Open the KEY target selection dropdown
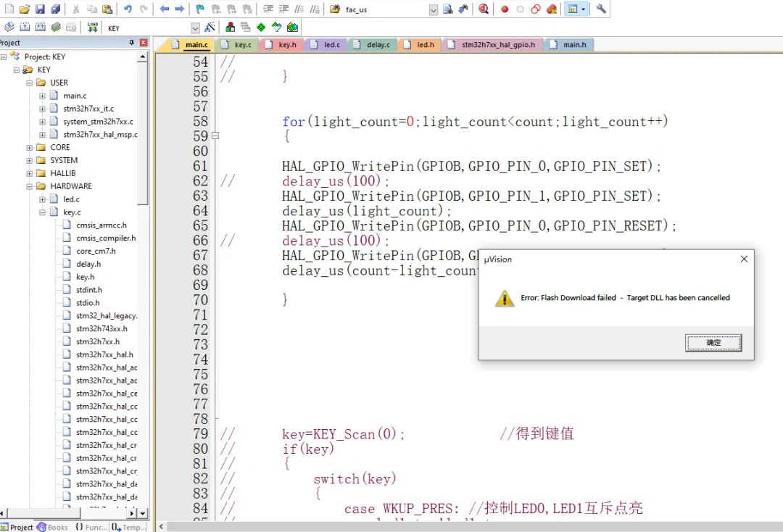This screenshot has width=783, height=532. coord(194,28)
